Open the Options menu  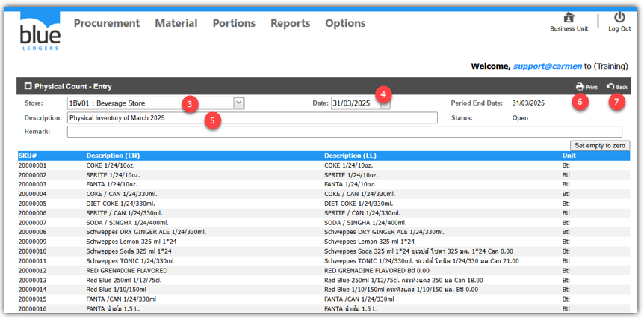point(345,23)
